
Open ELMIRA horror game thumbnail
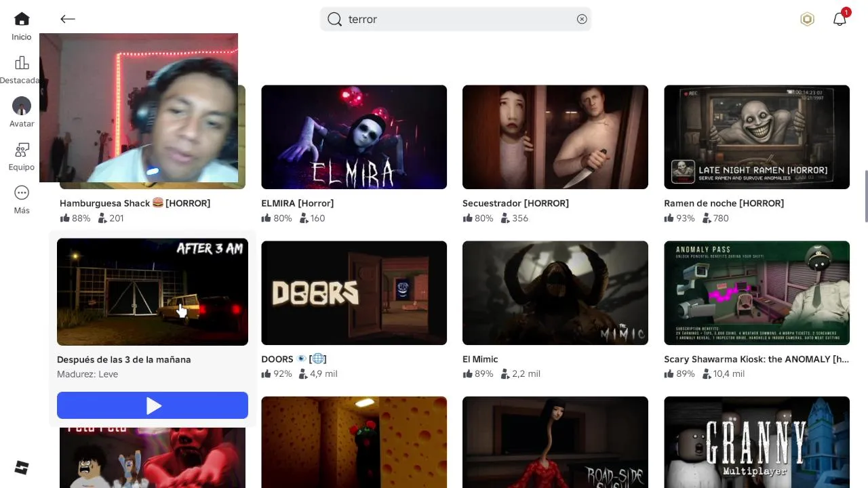tap(354, 137)
